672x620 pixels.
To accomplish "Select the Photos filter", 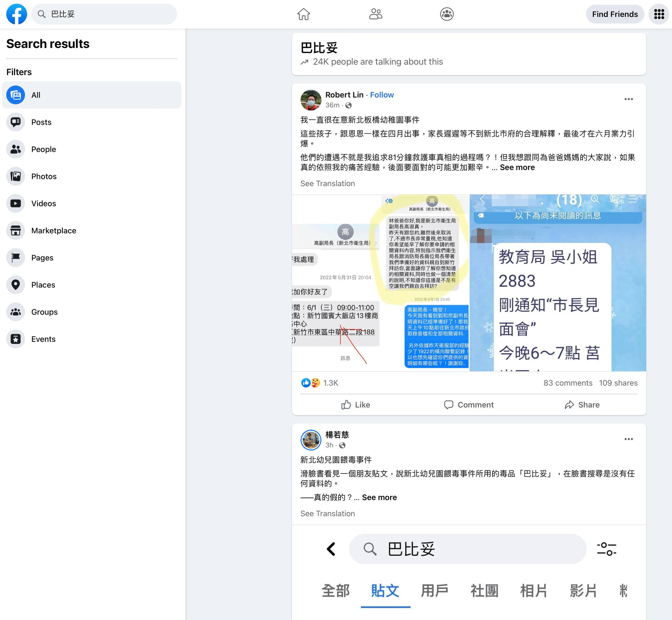I will point(92,176).
